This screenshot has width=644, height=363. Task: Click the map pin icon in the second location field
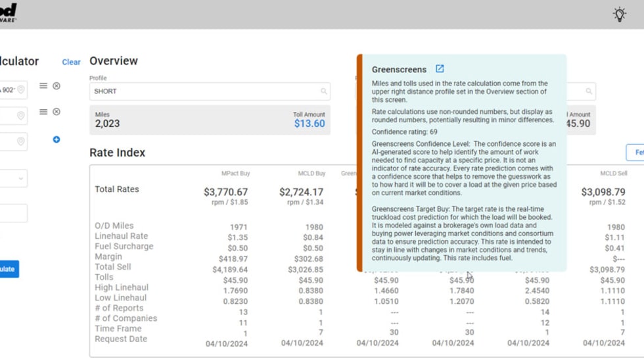click(x=21, y=116)
